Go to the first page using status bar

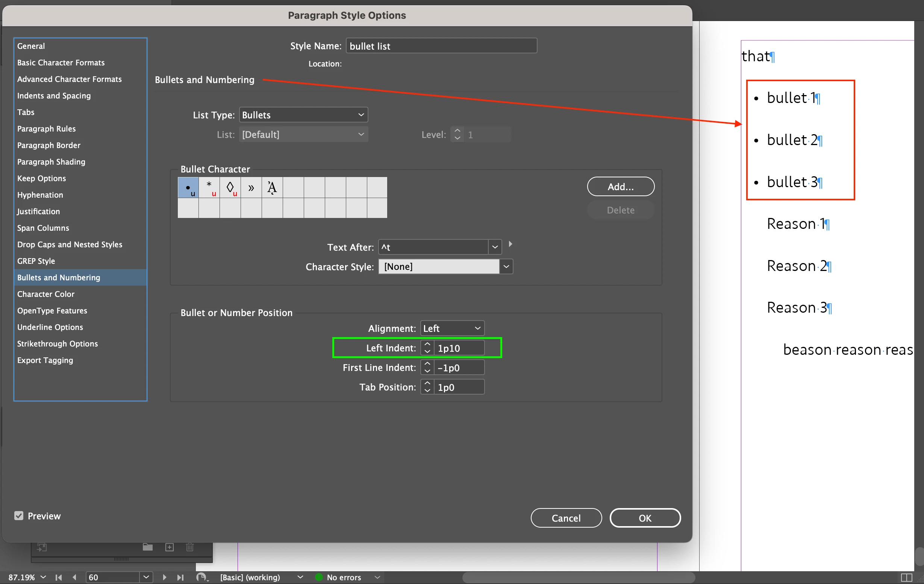pyautogui.click(x=59, y=577)
